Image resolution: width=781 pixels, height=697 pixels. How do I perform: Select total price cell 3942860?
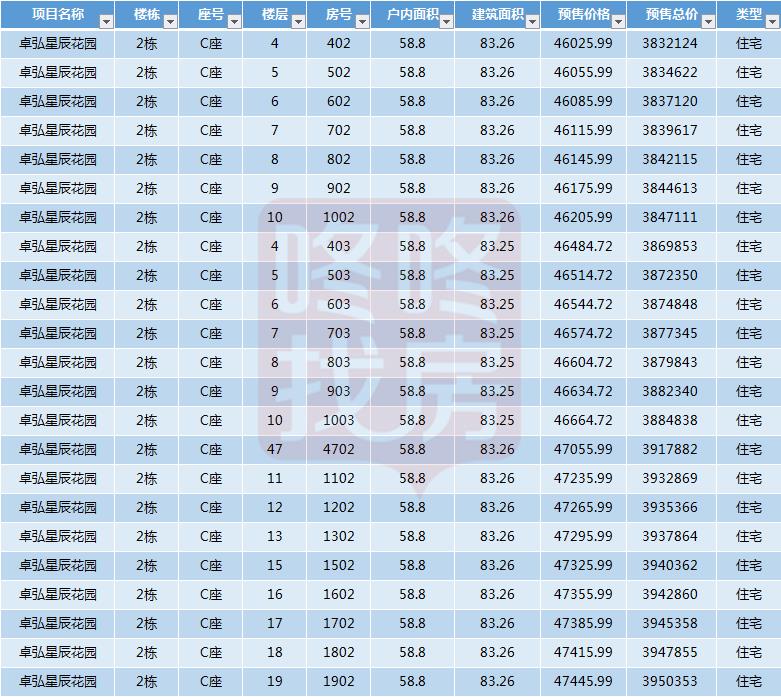tap(670, 594)
